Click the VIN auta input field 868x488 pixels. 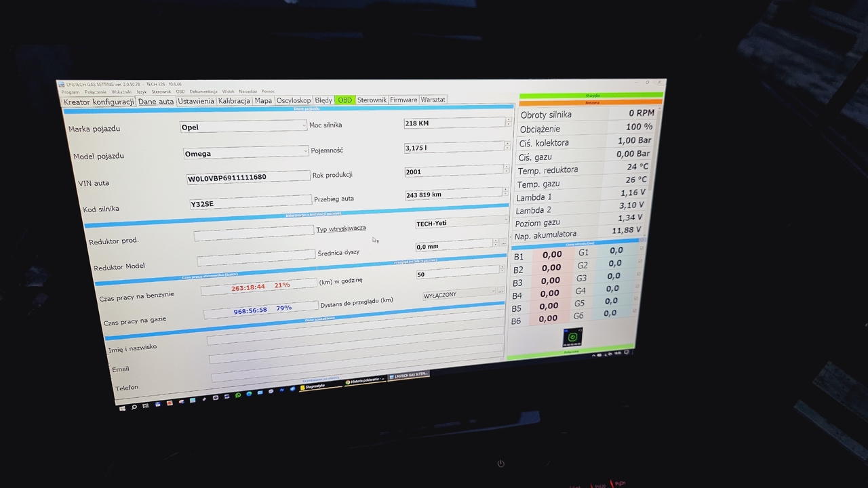click(x=247, y=178)
